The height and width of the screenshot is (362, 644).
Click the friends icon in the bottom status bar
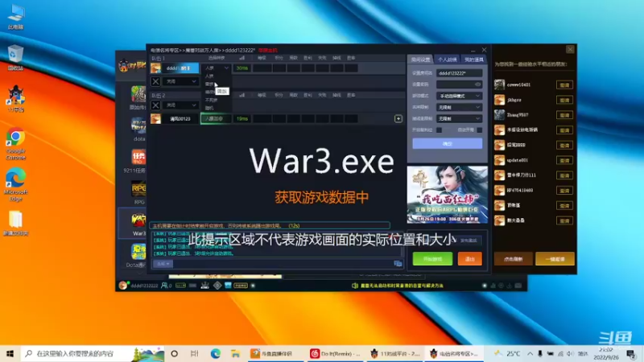point(166,286)
